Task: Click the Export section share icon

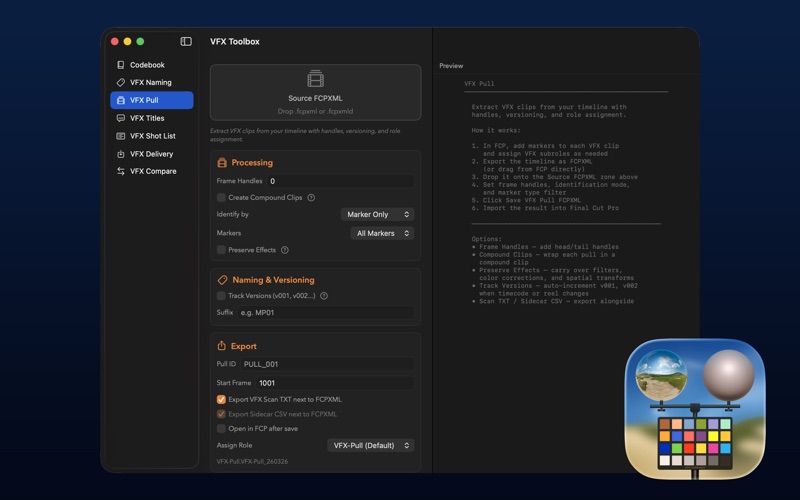Action: tap(221, 345)
